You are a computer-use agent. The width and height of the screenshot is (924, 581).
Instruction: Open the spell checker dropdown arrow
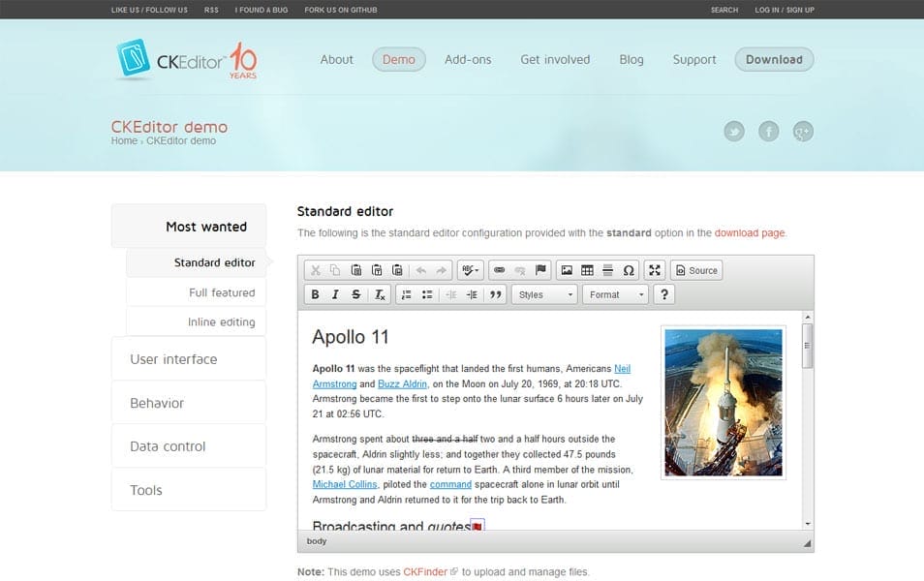click(477, 270)
